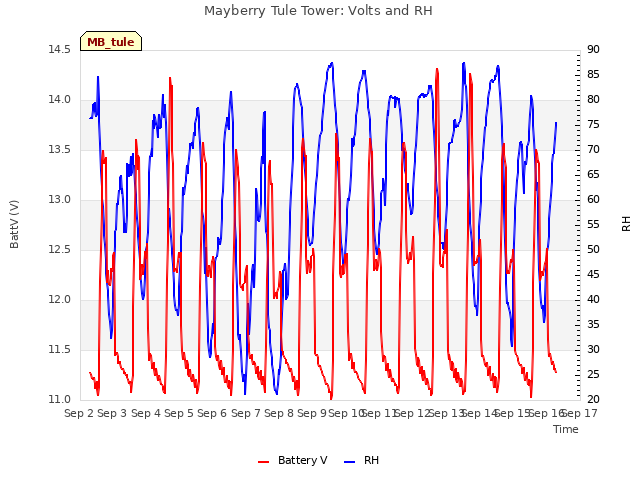This screenshot has height=480, width=640.
Task: Click the 'Sep 8' date tick label
Action: coord(279,413)
